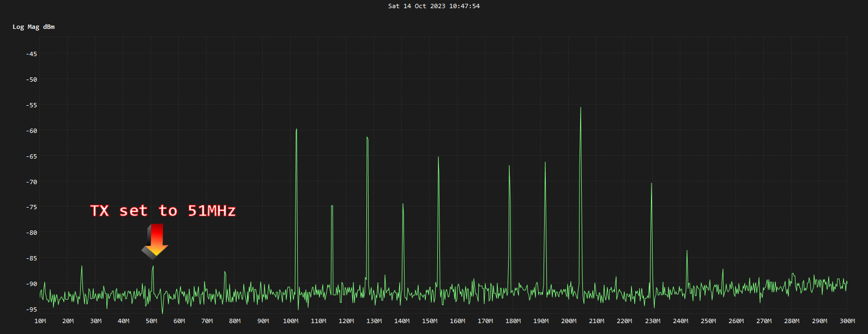Click the 178 MHz harmonic peak
Viewport: 868px width, 334px height.
click(x=509, y=166)
